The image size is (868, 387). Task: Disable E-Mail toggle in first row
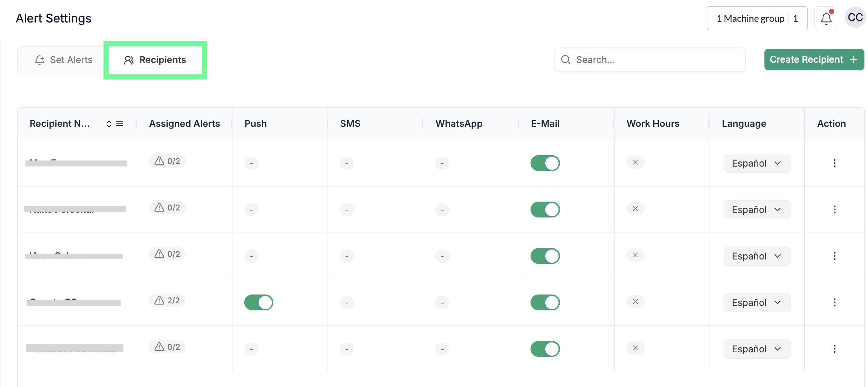coord(545,163)
